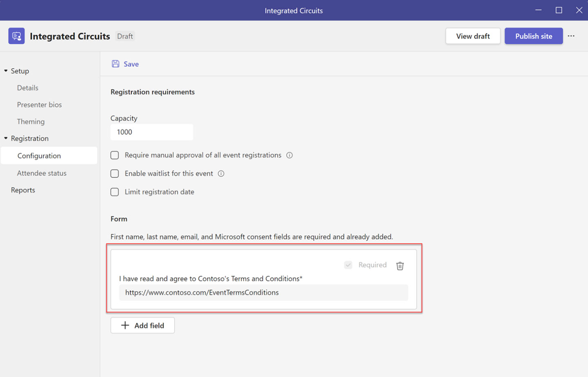Click the 'Form' section heading

119,219
